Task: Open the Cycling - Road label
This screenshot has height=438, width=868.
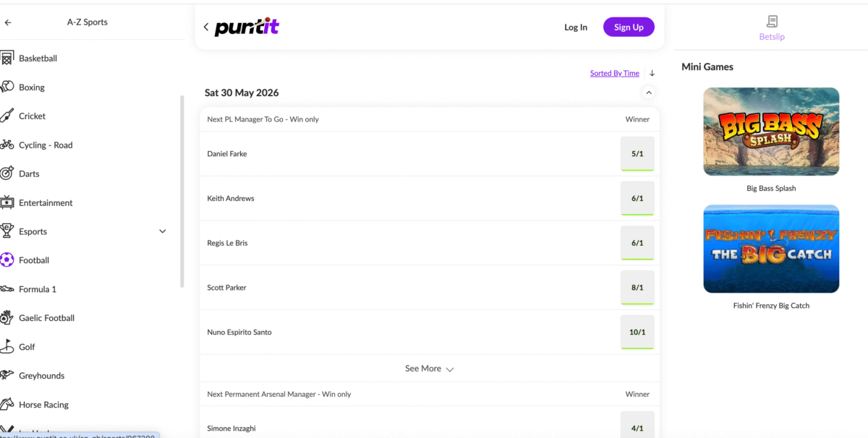Action: [46, 145]
